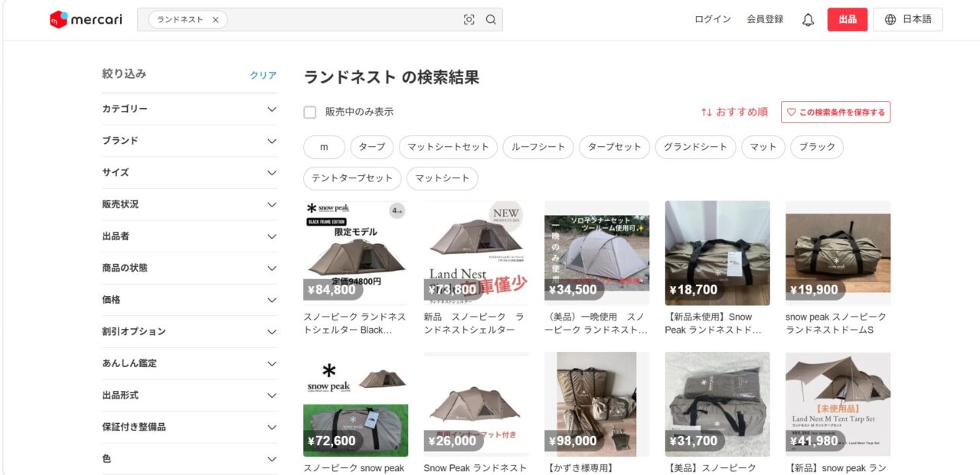Select the グランドシート suggestion chip

pos(696,147)
